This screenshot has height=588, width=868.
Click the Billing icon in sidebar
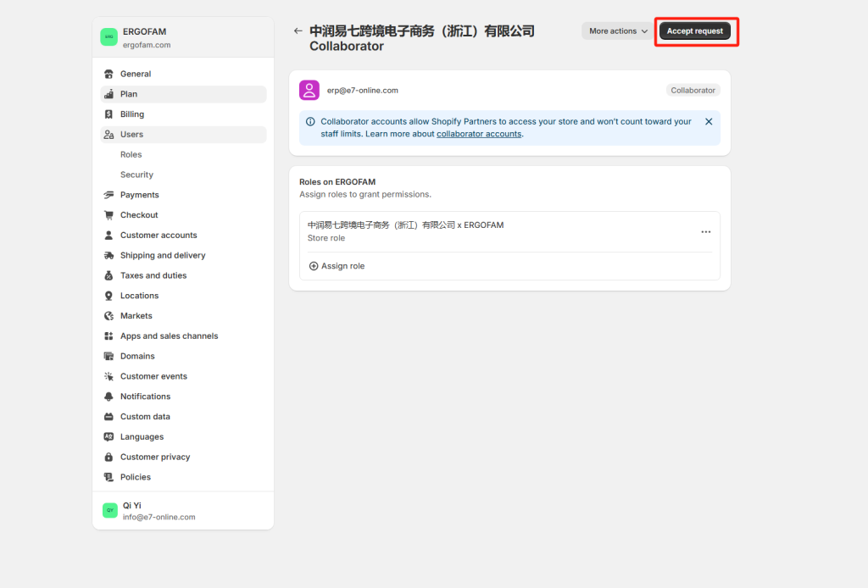(108, 114)
